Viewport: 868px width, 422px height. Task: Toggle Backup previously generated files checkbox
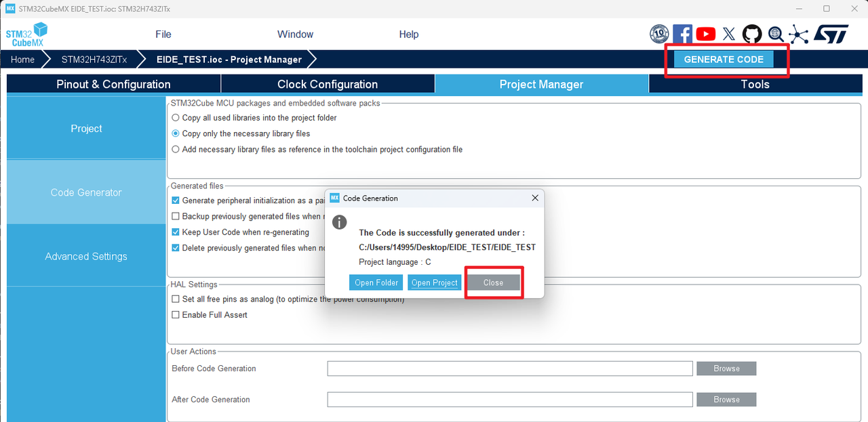(176, 216)
